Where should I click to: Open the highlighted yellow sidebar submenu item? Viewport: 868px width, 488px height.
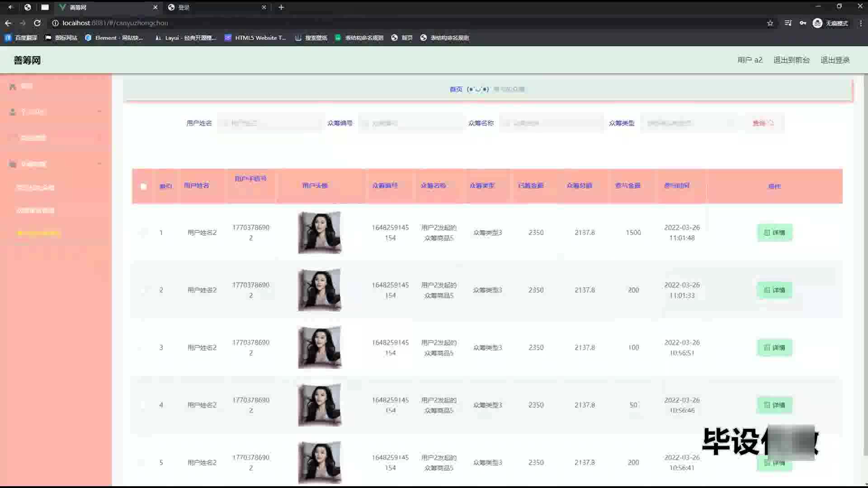click(x=39, y=234)
